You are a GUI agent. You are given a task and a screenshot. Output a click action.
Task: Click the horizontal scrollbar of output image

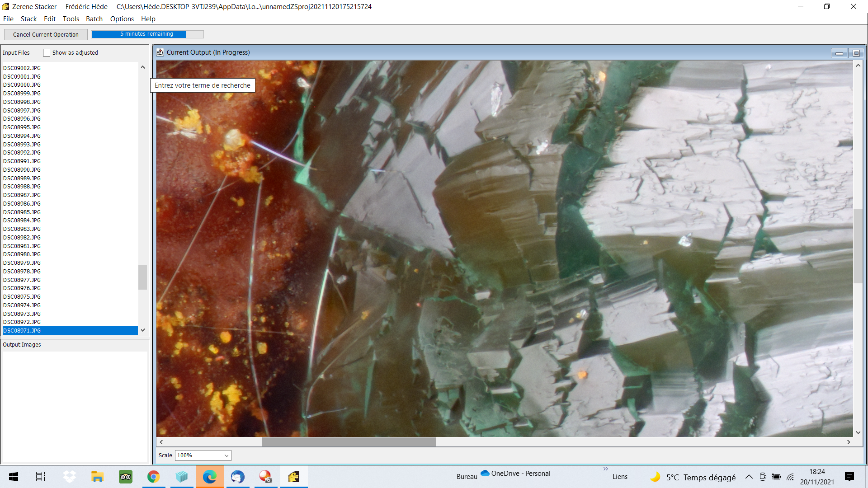point(349,442)
